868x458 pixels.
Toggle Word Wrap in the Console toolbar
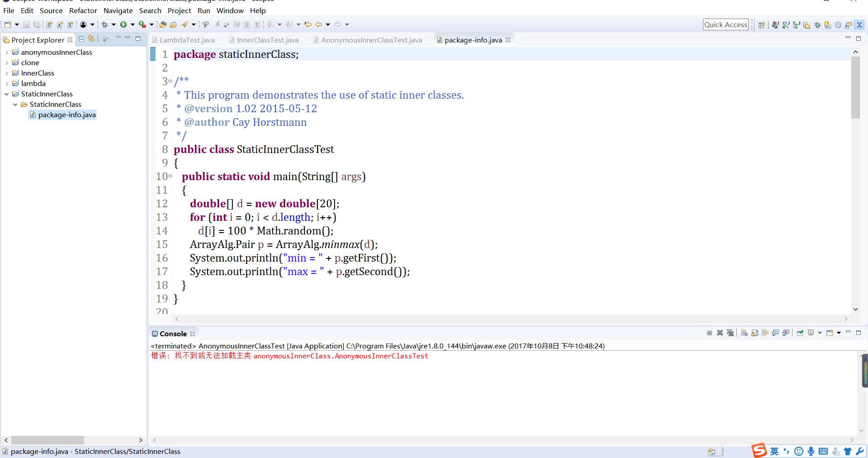(x=765, y=333)
